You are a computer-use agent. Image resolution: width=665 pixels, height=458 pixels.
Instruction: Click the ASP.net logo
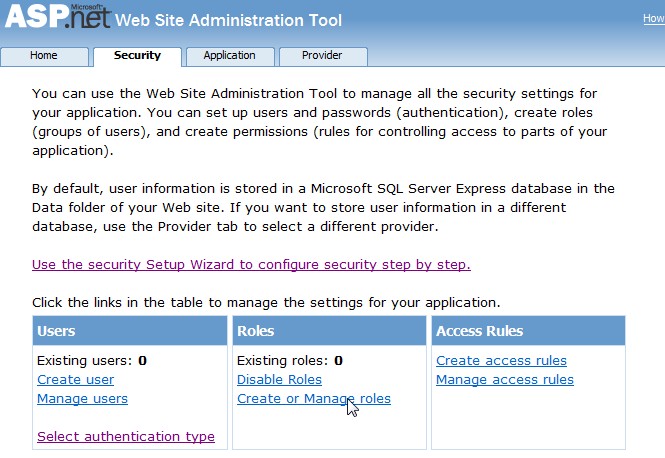(x=58, y=17)
